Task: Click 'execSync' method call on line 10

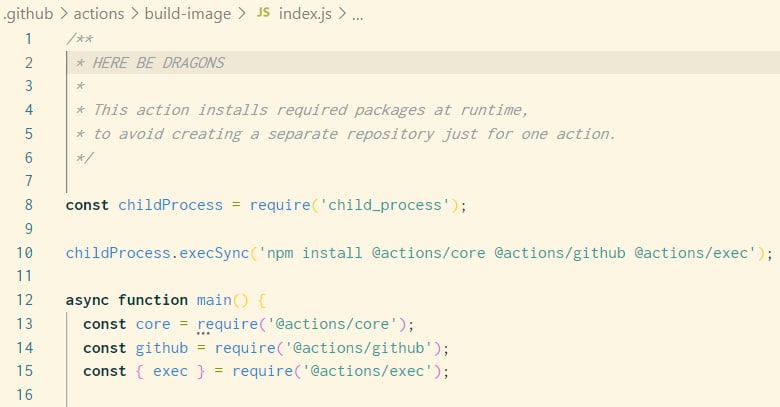Action: tap(214, 253)
